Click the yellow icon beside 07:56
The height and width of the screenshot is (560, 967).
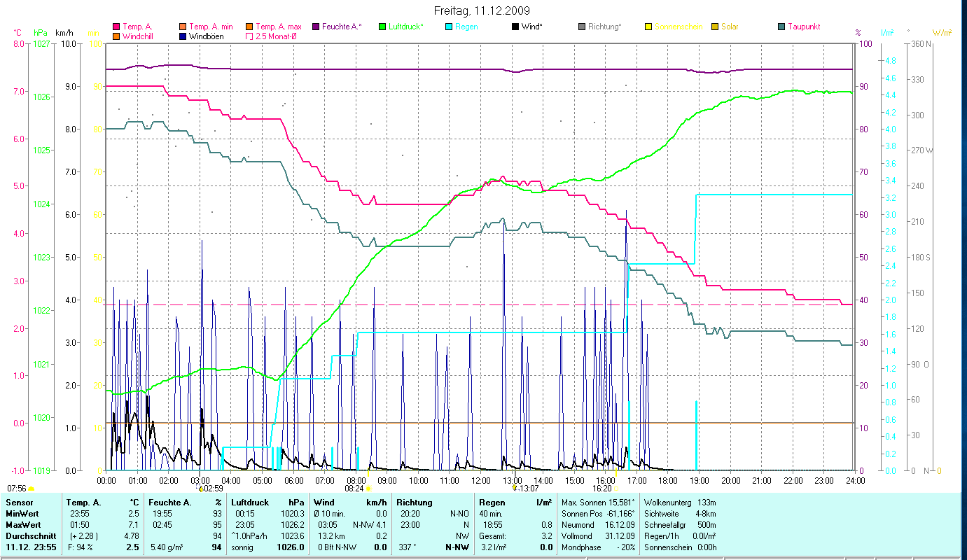[x=31, y=489]
